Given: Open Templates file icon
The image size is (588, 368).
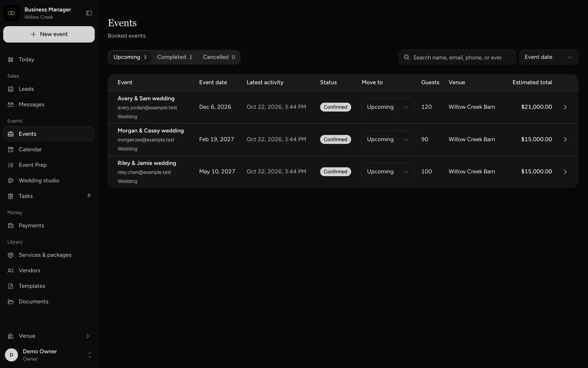Looking at the screenshot, I should pyautogui.click(x=11, y=286).
